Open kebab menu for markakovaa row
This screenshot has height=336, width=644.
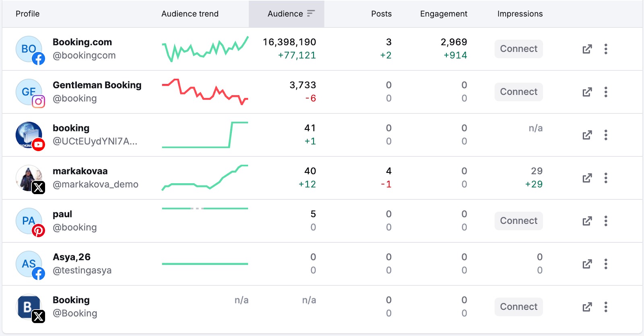pyautogui.click(x=605, y=178)
